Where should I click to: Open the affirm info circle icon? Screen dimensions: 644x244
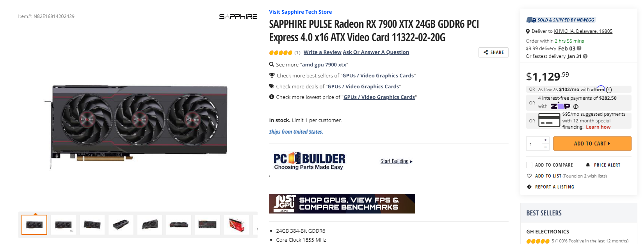[609, 90]
